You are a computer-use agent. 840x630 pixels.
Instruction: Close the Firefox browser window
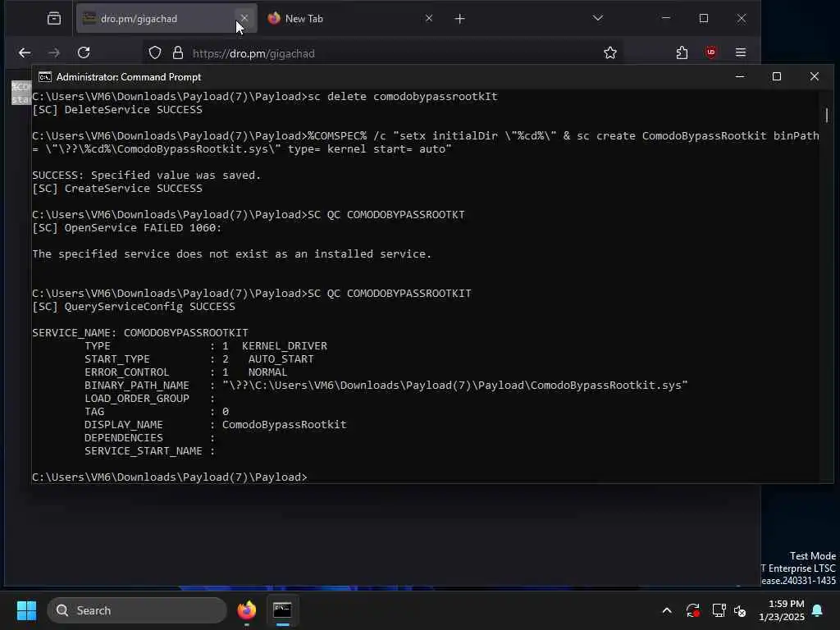coord(742,18)
